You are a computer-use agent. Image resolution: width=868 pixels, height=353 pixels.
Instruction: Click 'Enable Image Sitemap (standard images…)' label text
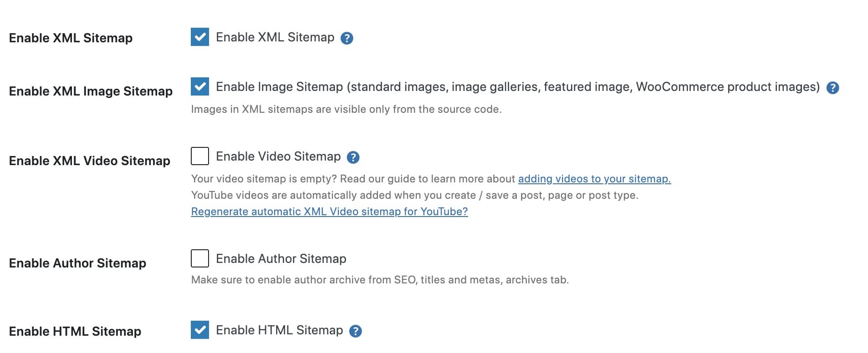(x=517, y=87)
